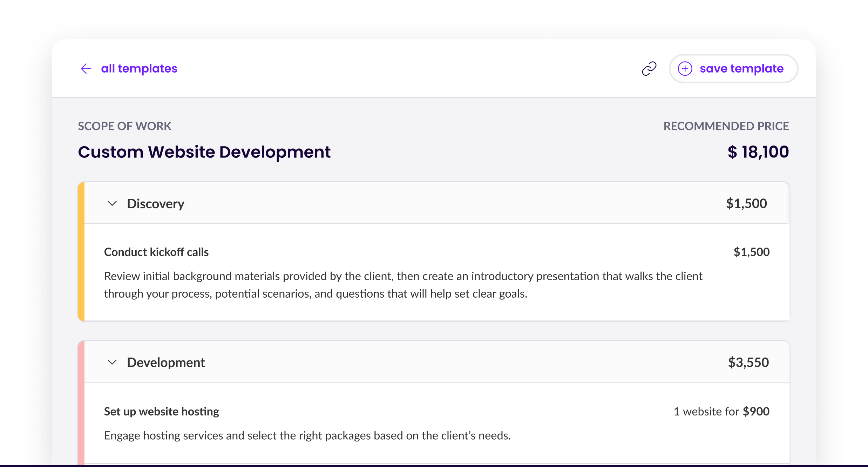Click the 1 website for $900 price
Viewport: 868px width, 467px height.
point(721,411)
